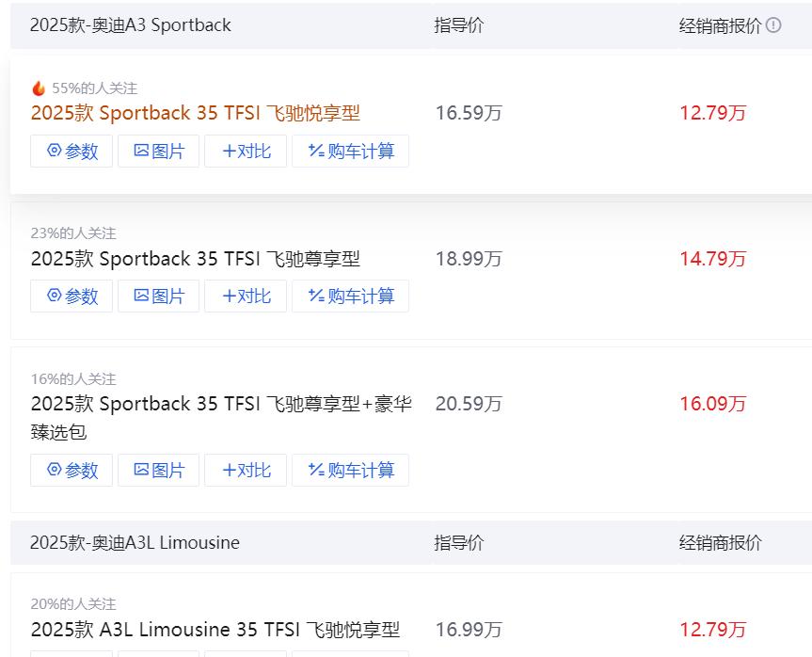Open 参数 for 飞驰悦享型 Sportback
This screenshot has width=812, height=657.
coord(72,151)
